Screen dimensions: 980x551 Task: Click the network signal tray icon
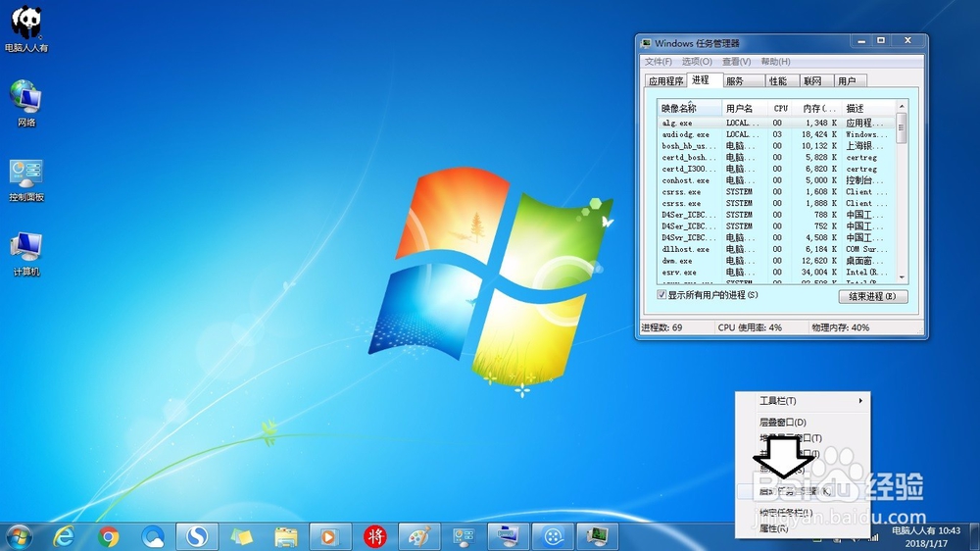(x=874, y=537)
